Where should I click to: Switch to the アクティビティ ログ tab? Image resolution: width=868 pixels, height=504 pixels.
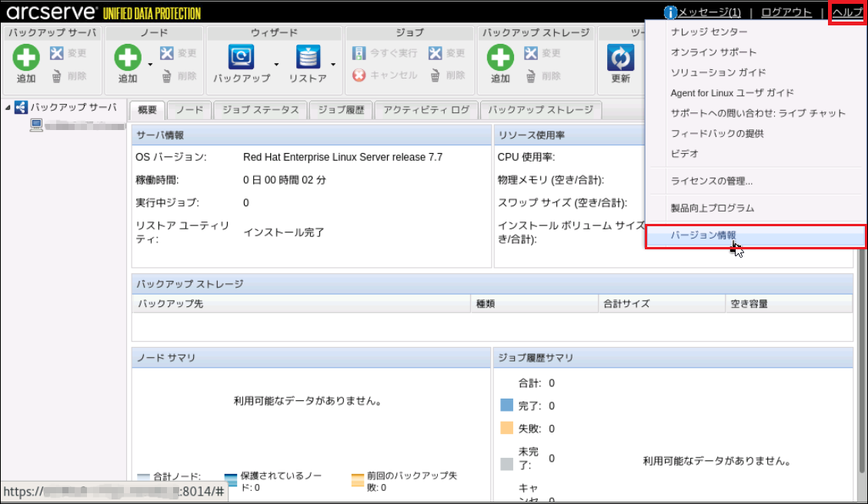426,110
